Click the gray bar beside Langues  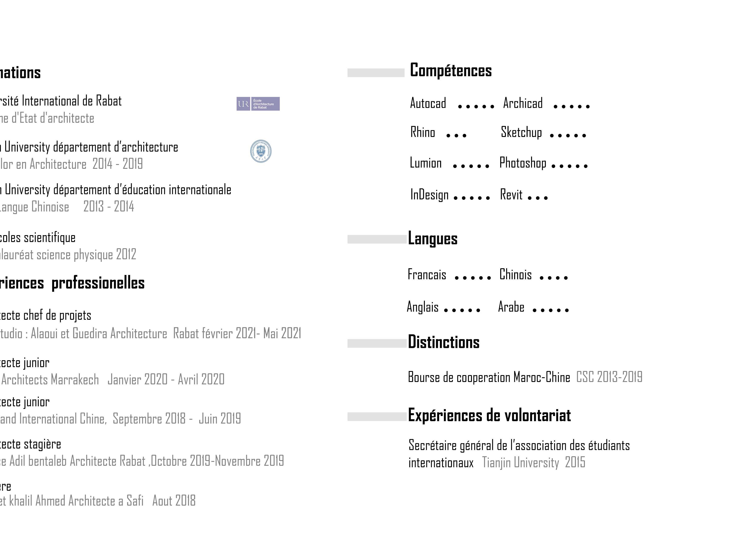coord(377,239)
